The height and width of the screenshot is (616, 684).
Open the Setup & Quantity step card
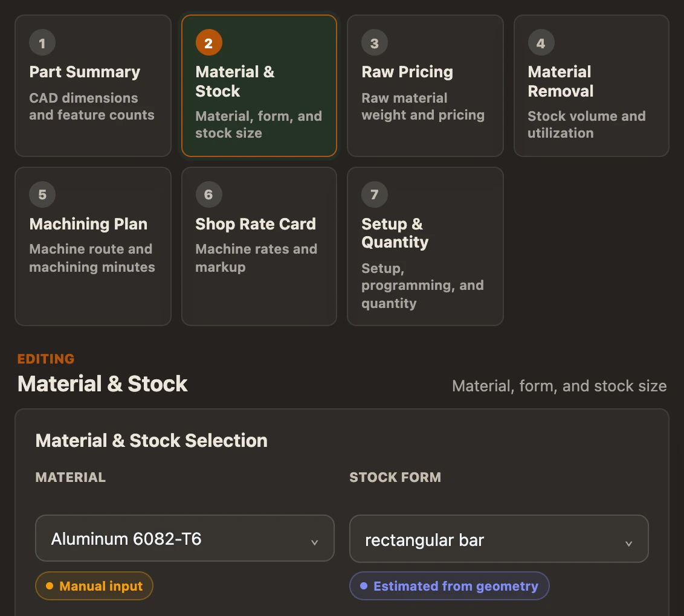pos(425,246)
